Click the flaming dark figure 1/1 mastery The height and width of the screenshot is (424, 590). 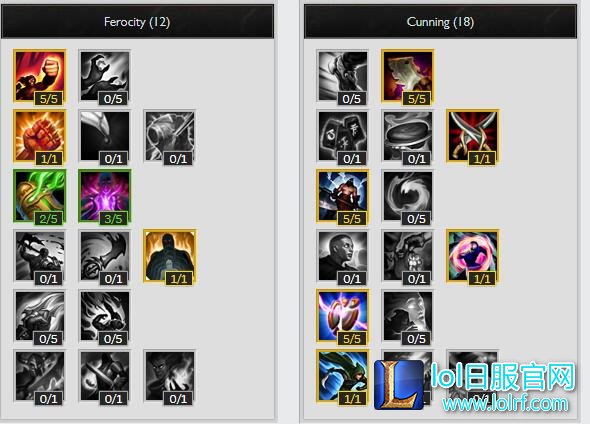[x=170, y=257]
